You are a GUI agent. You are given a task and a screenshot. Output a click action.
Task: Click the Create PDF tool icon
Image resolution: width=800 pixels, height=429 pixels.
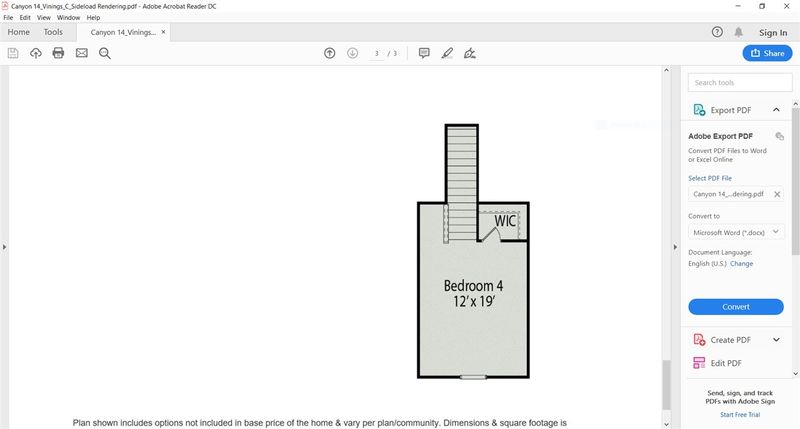699,339
